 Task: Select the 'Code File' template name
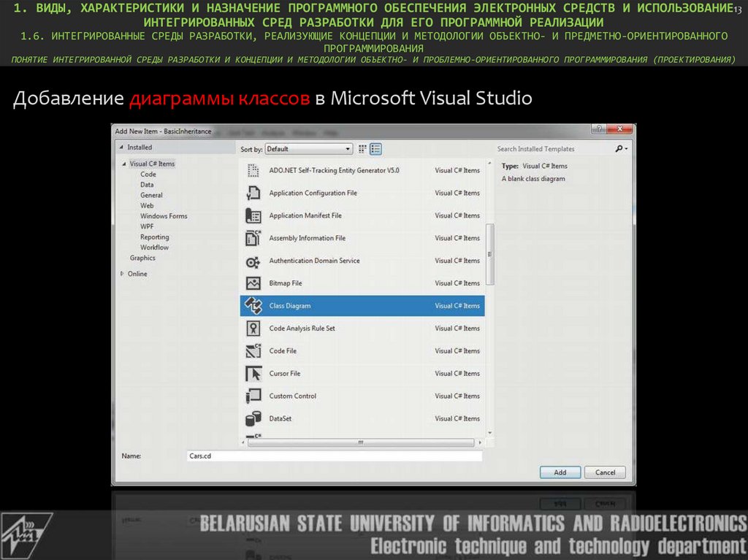283,351
